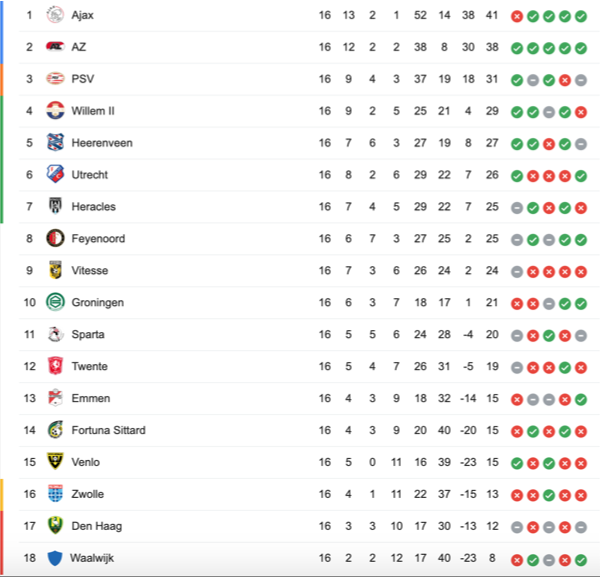Open the Fortuna Sittard team link

(x=108, y=430)
